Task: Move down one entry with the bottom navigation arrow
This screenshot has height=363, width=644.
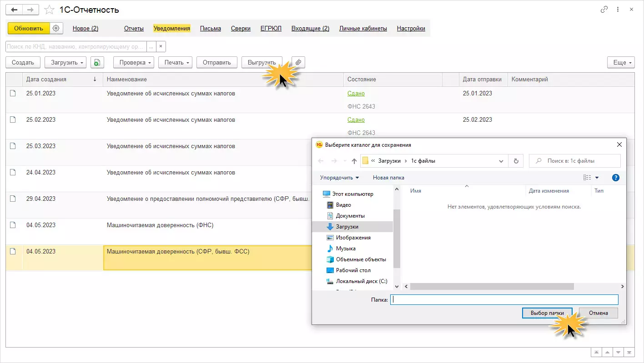Action: (x=618, y=353)
